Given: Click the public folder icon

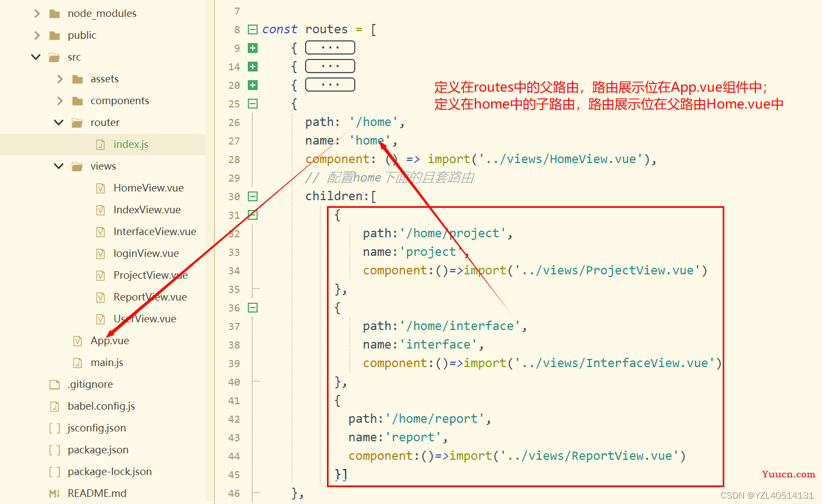Looking at the screenshot, I should (55, 35).
